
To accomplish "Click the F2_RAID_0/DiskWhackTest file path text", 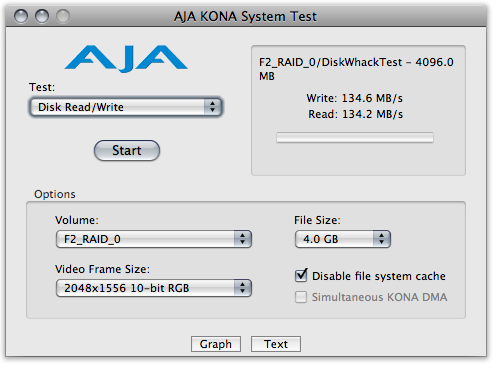I will click(x=356, y=69).
